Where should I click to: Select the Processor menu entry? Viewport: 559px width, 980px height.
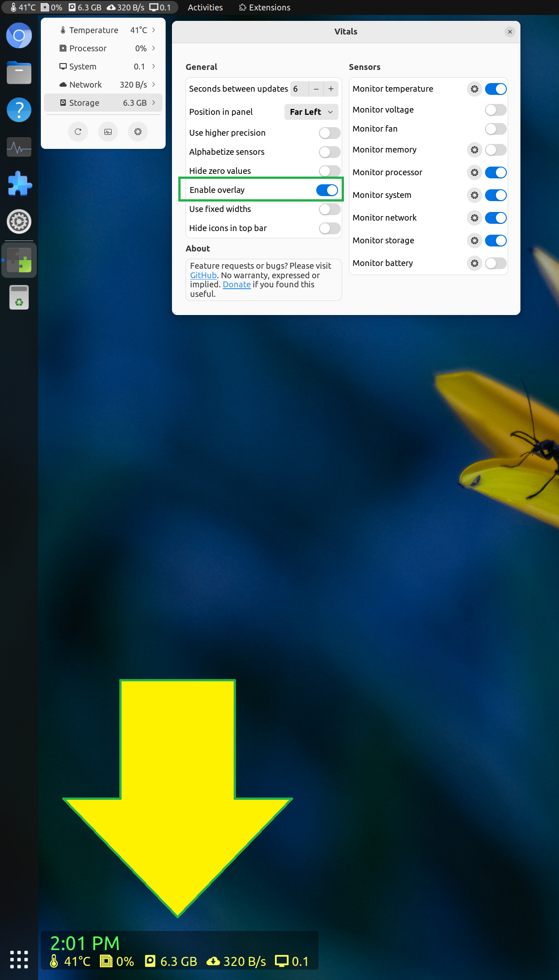[103, 48]
